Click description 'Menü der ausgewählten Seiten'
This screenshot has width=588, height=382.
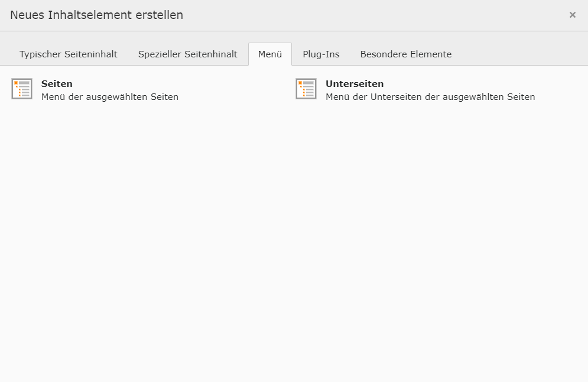coord(110,97)
